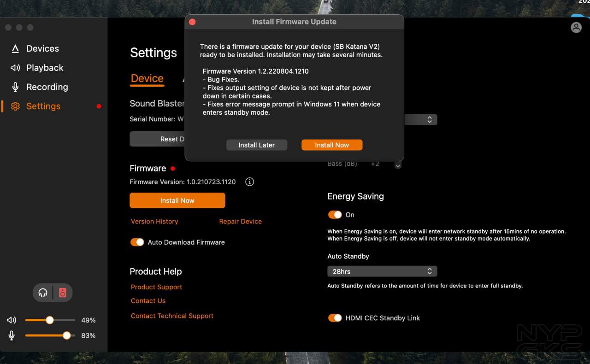Click the Devices triangle icon
This screenshot has height=364, width=590.
(x=15, y=49)
